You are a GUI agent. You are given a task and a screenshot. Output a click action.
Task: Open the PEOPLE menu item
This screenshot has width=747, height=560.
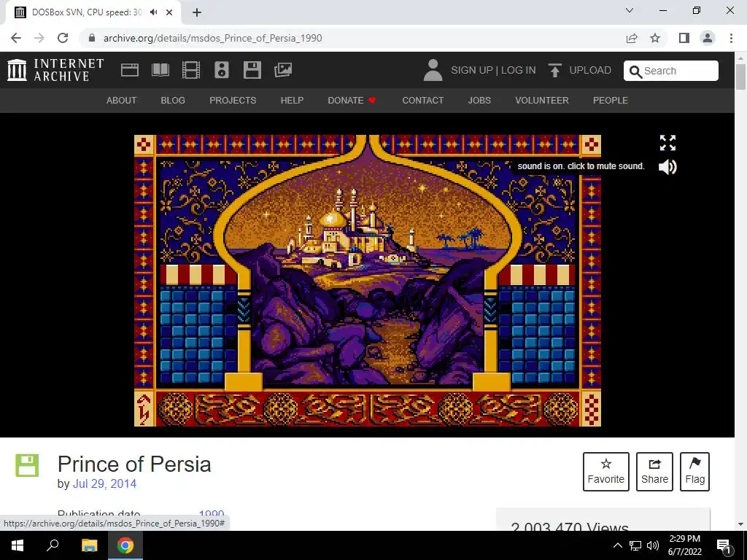(x=611, y=101)
